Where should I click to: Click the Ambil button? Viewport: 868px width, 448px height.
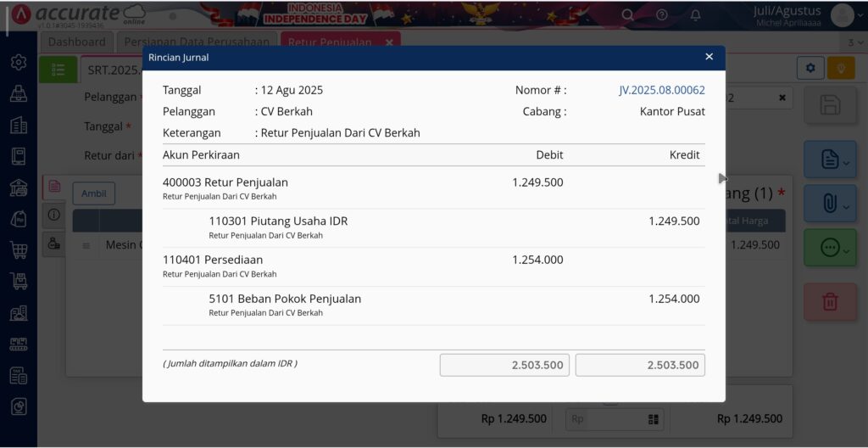tap(94, 193)
